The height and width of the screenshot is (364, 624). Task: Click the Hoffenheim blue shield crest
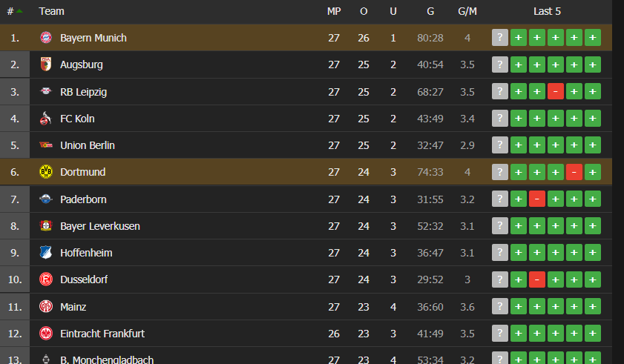pos(46,253)
